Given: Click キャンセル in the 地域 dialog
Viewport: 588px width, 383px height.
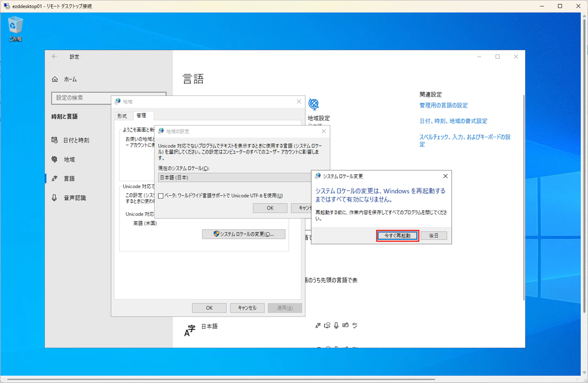Looking at the screenshot, I should click(247, 308).
